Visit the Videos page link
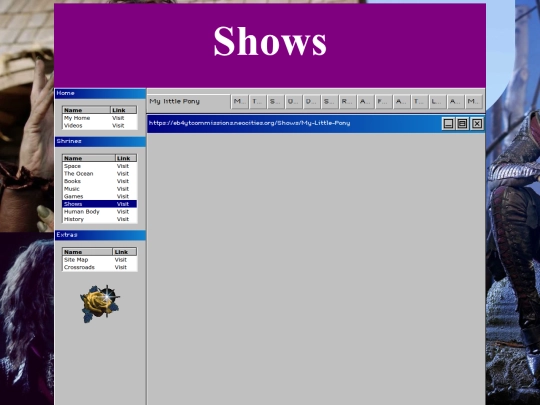 click(x=118, y=126)
